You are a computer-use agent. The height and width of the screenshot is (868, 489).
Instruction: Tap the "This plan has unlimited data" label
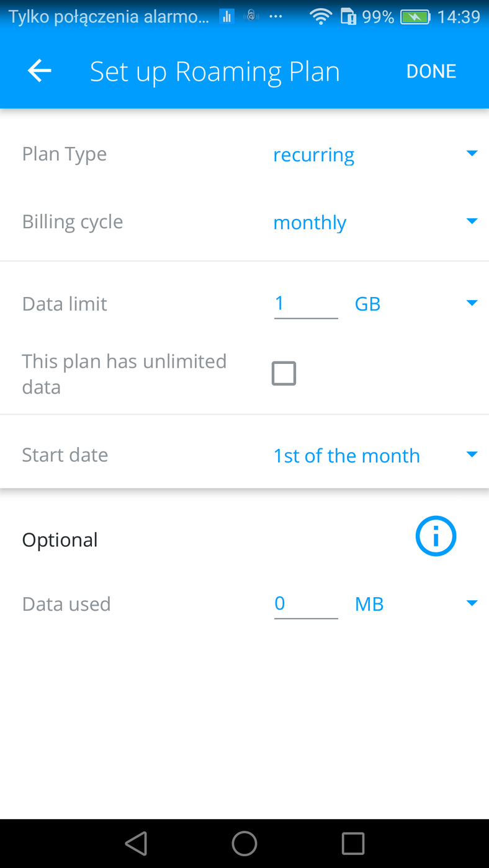point(124,374)
